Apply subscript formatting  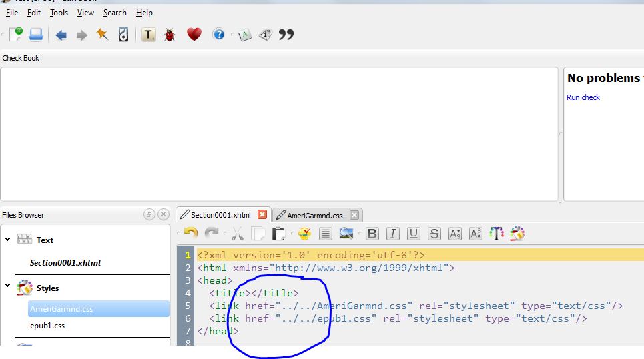[455, 234]
